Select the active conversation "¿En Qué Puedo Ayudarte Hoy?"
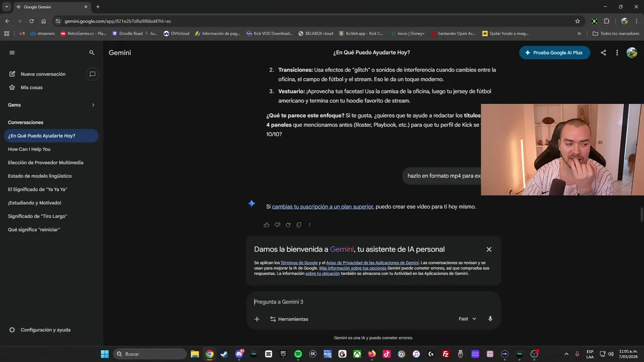The width and height of the screenshot is (644, 362). pos(51,136)
